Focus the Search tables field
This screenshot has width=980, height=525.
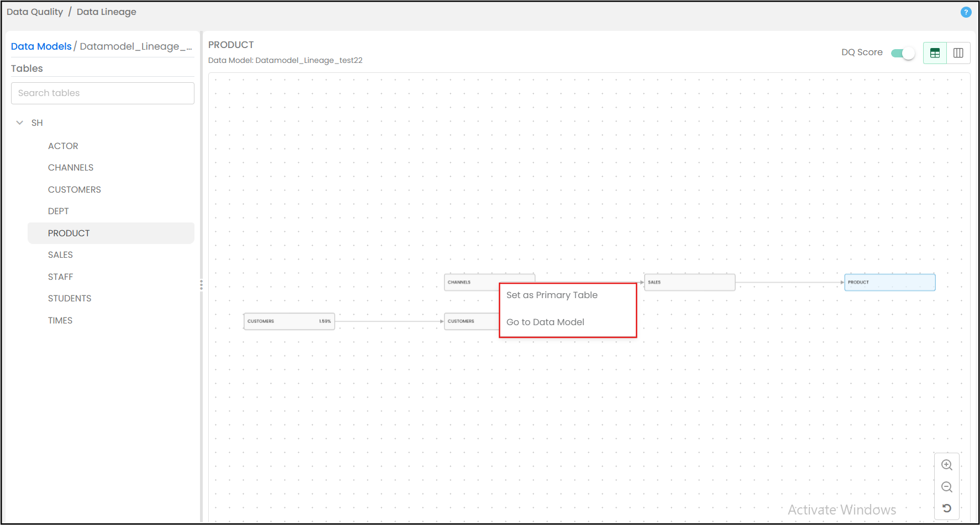coord(103,93)
